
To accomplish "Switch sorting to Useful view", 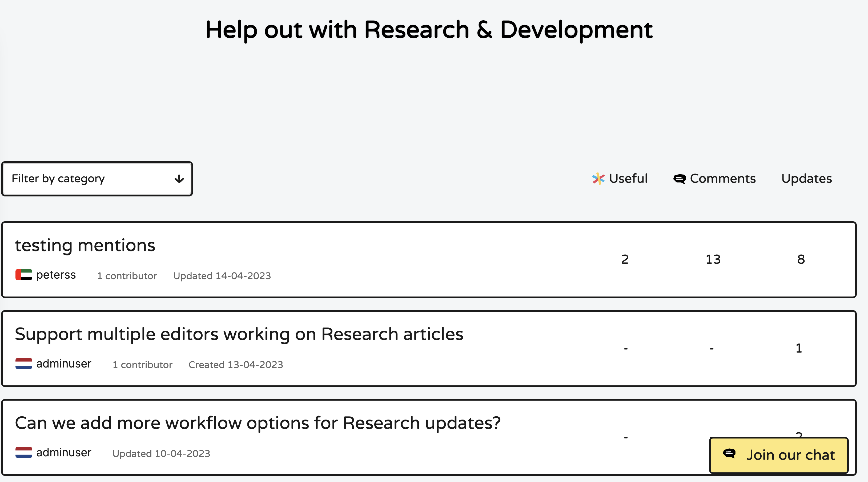I will tap(620, 179).
